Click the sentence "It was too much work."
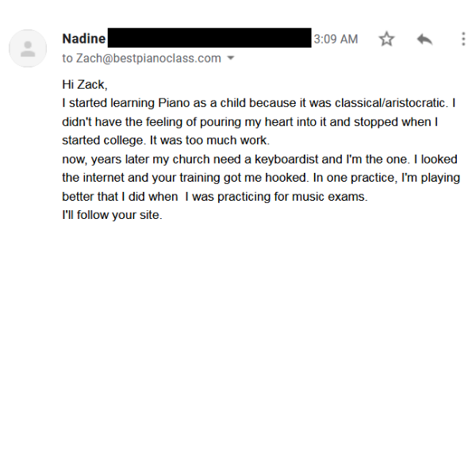 [210, 140]
